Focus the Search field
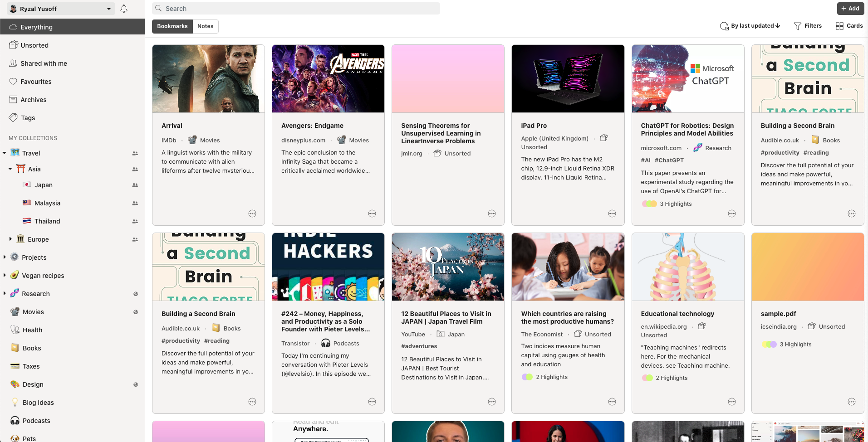The height and width of the screenshot is (442, 868). [x=296, y=9]
